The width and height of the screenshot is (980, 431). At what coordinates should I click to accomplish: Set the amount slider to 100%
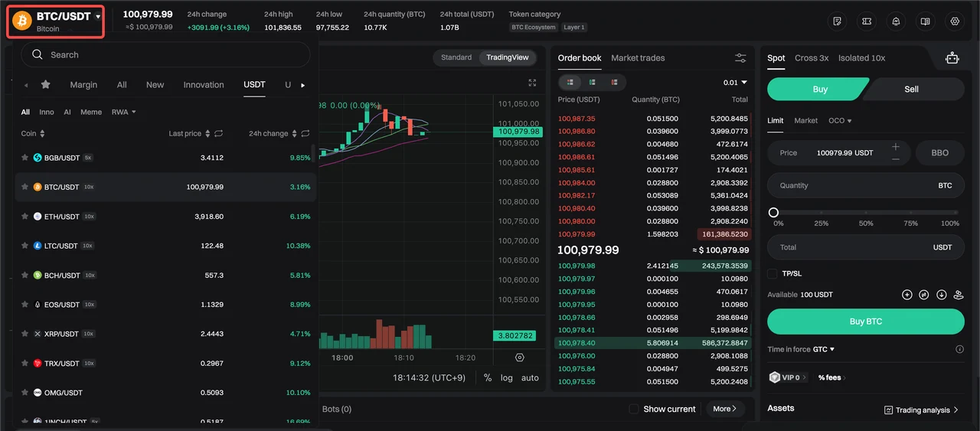[x=955, y=213]
